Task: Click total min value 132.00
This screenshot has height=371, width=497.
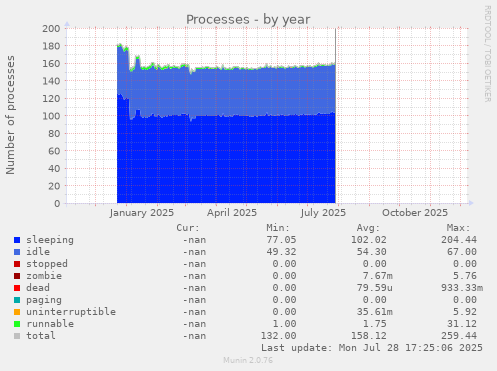Action: coord(278,336)
